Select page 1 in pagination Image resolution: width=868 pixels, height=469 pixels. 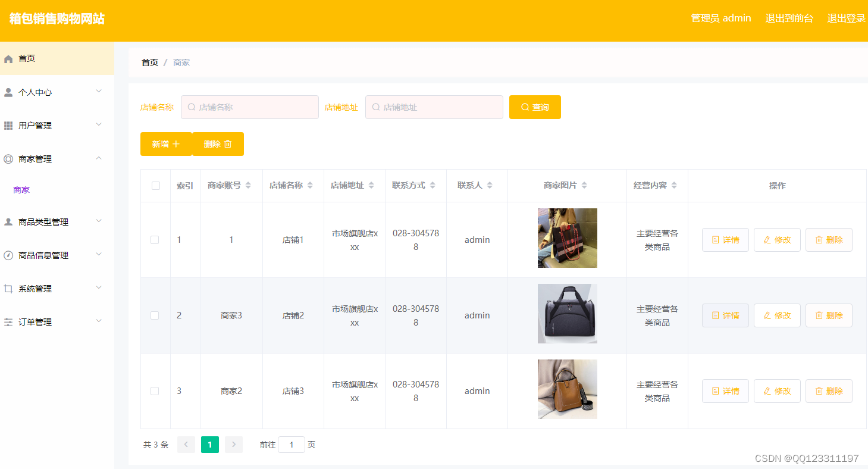pos(210,445)
